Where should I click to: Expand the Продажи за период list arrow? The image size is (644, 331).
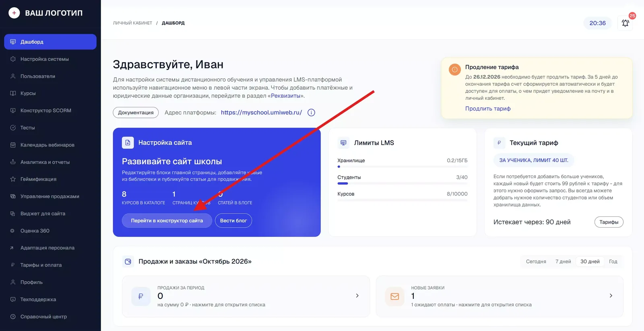click(x=357, y=296)
